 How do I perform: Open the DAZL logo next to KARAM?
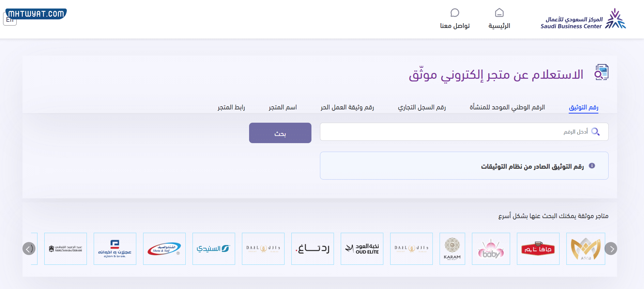[x=411, y=249]
